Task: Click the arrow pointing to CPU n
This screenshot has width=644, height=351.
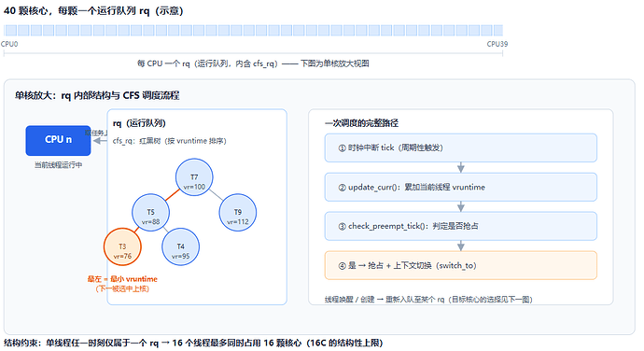Action: click(100, 141)
